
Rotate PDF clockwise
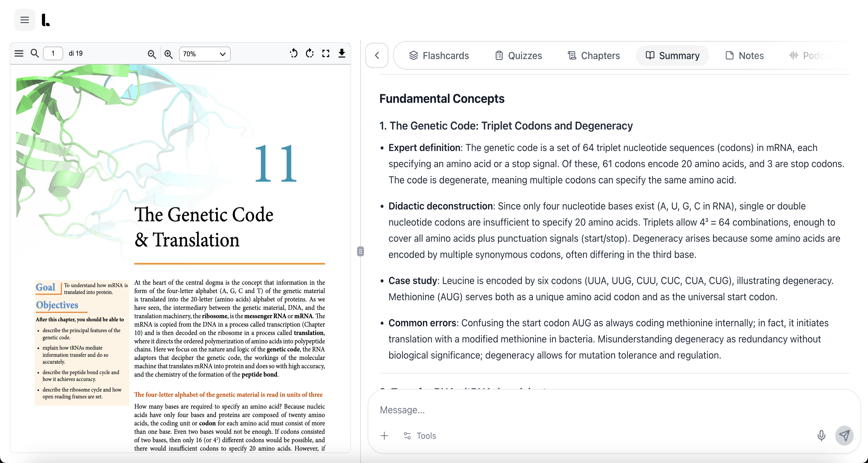point(310,53)
